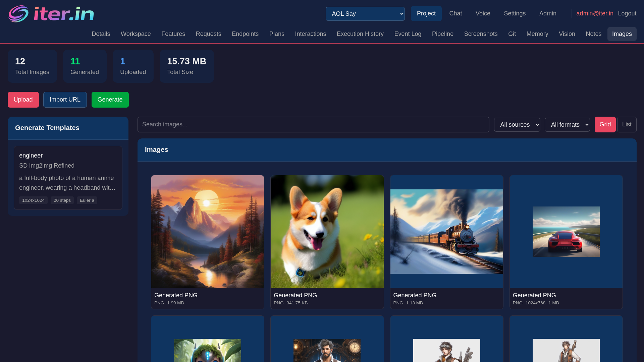Switch to the Execution History tab

[360, 34]
